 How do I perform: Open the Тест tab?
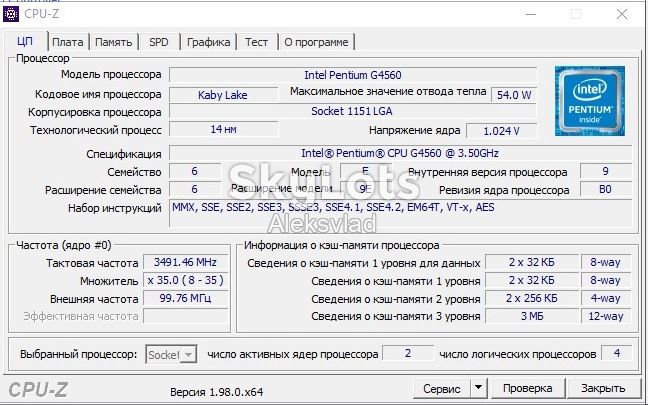click(256, 42)
